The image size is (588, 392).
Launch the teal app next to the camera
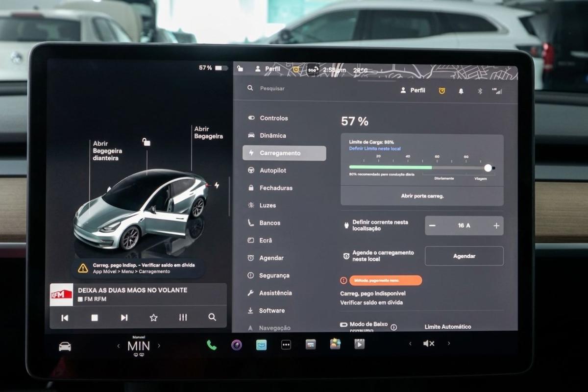pyautogui.click(x=261, y=344)
